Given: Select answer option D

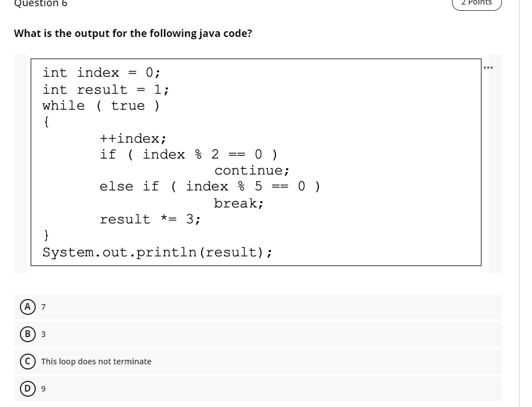Looking at the screenshot, I should 28,389.
